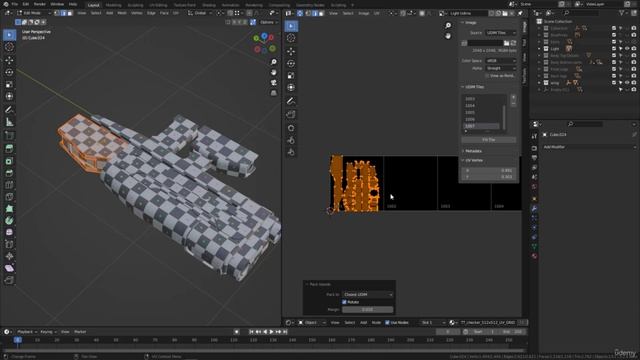
Task: Enable face select mode in 3D viewport header
Action: [x=70, y=13]
